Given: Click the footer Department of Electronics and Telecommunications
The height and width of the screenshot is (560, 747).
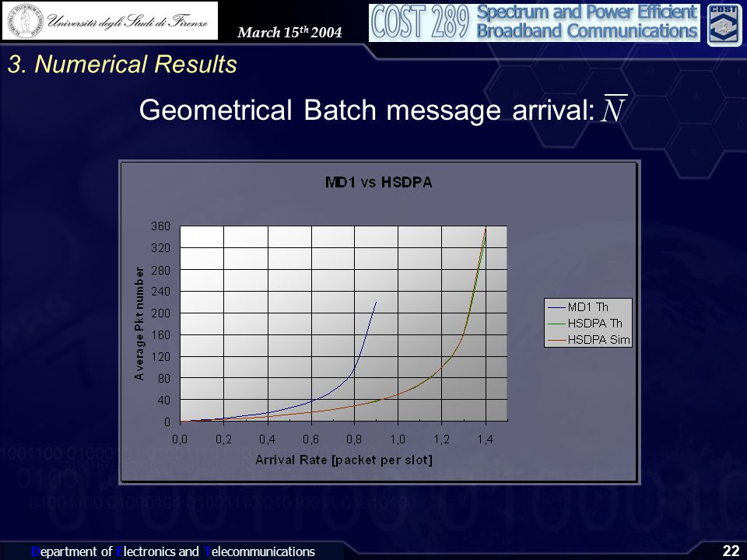Looking at the screenshot, I should click(173, 551).
